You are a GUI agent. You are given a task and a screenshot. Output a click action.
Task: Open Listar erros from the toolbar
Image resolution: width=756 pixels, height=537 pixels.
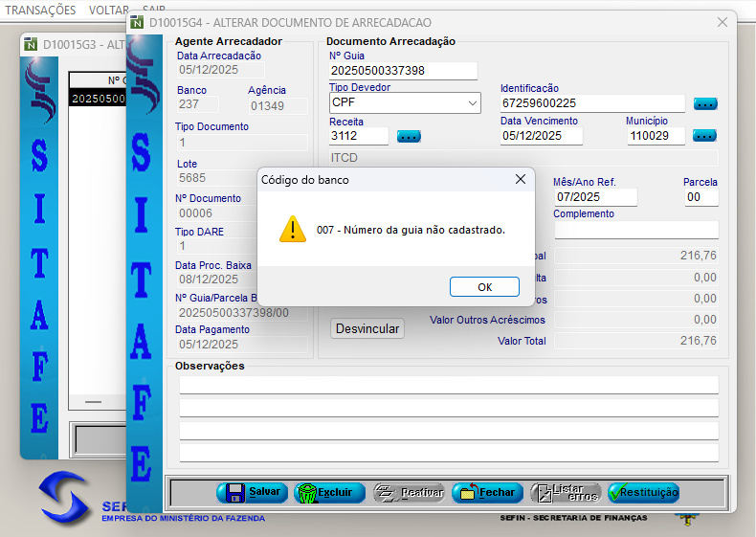coord(566,492)
